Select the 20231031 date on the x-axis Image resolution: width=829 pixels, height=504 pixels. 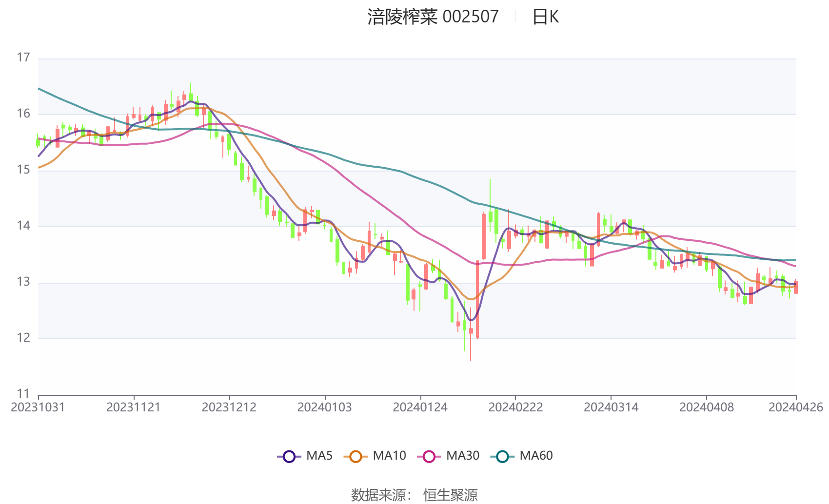[x=38, y=407]
